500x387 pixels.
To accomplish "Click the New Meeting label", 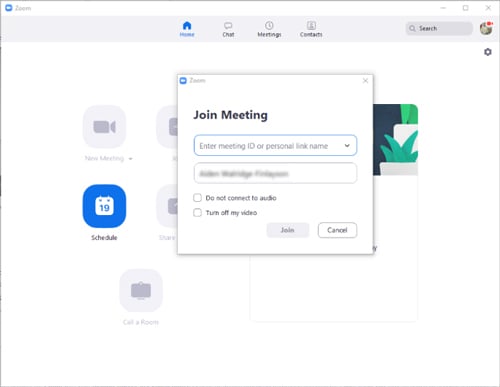I will click(x=104, y=158).
